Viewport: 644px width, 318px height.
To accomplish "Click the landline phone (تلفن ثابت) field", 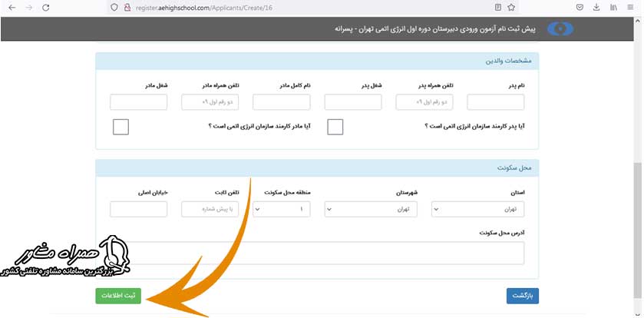I will click(x=210, y=209).
